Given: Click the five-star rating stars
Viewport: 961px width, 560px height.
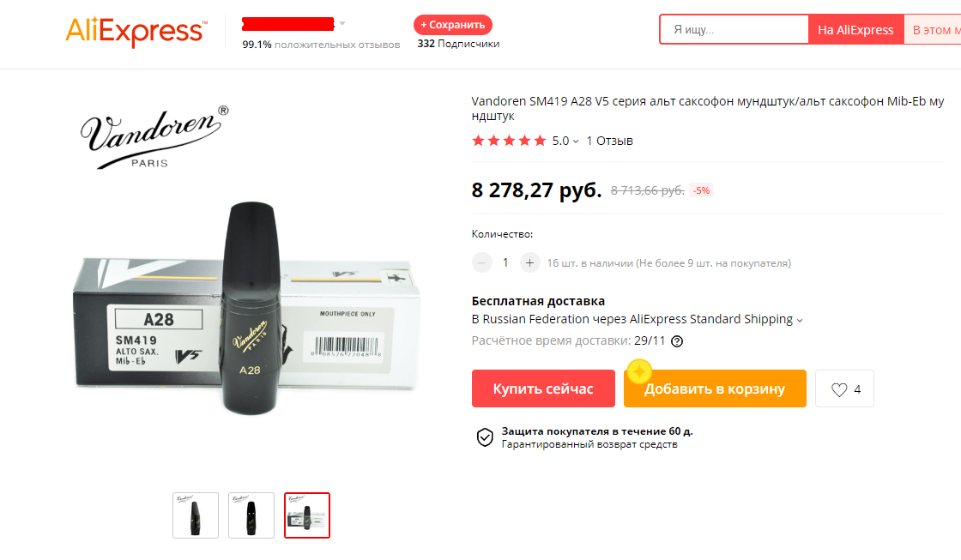Looking at the screenshot, I should 509,141.
